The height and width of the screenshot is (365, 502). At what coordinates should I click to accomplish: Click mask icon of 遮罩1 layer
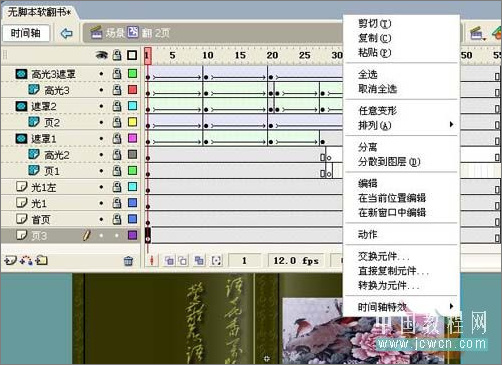click(x=21, y=138)
